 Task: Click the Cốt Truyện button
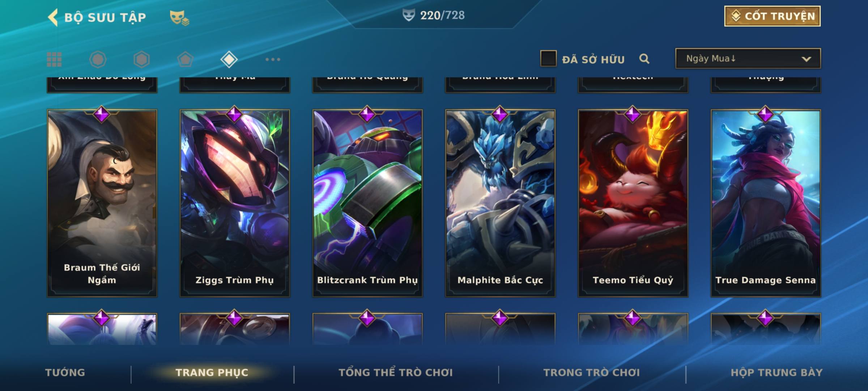[x=772, y=16]
